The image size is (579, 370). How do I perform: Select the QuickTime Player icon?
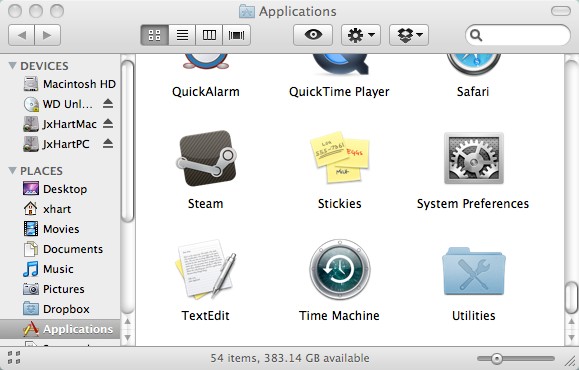pyautogui.click(x=340, y=64)
